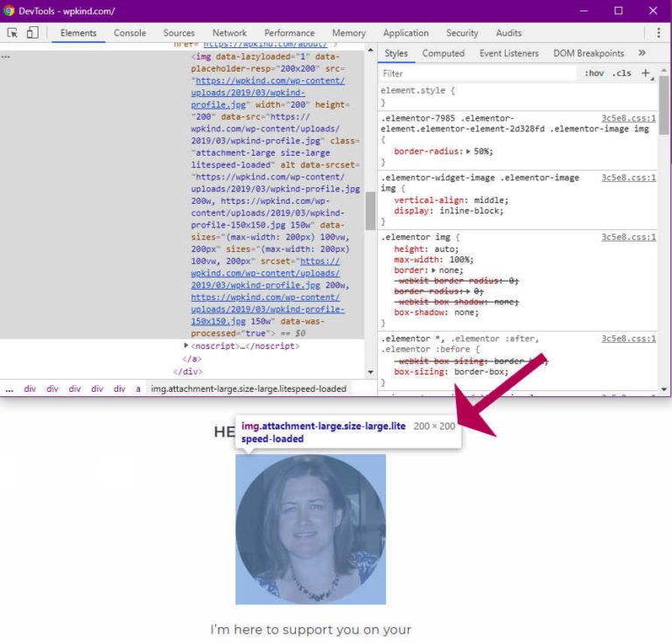Screen dimensions: 672x643
Task: Show more Styles pane tabs chevron
Action: (x=641, y=53)
